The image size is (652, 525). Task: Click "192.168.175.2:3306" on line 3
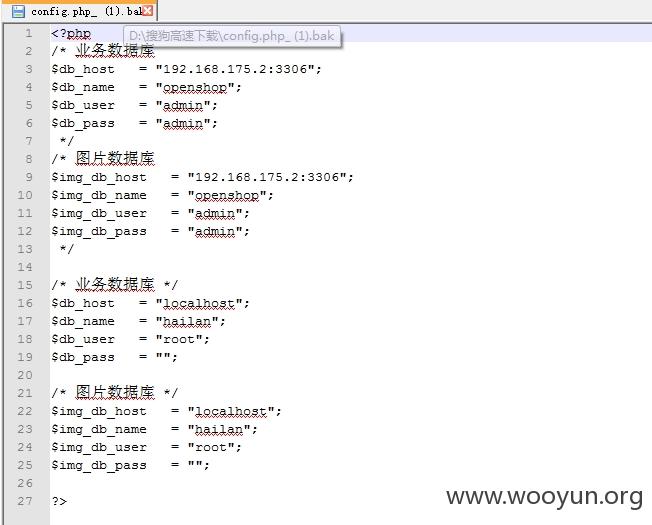[x=235, y=69]
